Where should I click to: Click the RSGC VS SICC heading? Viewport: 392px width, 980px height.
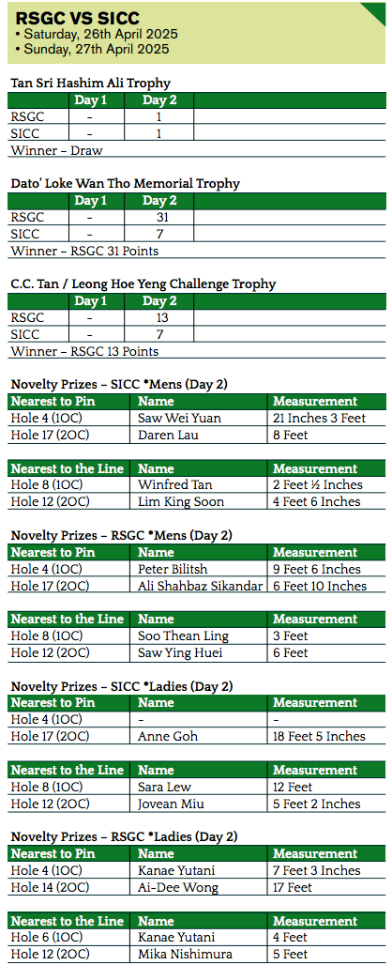point(78,18)
